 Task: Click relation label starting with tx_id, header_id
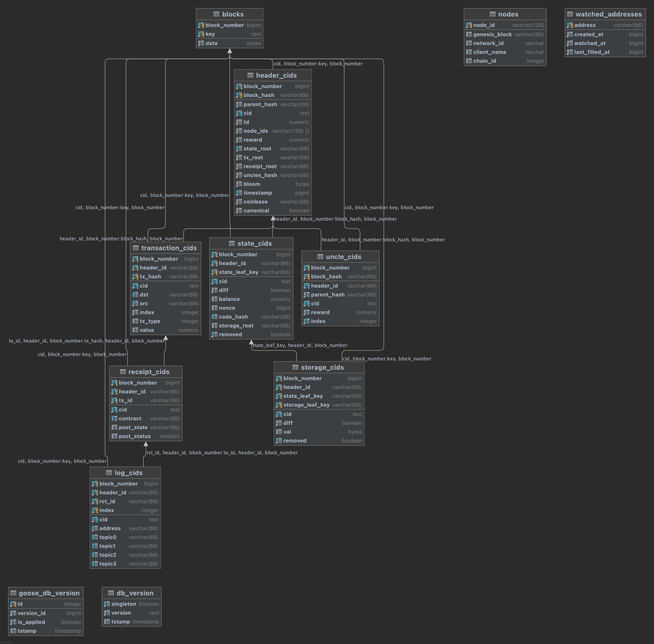pos(86,341)
